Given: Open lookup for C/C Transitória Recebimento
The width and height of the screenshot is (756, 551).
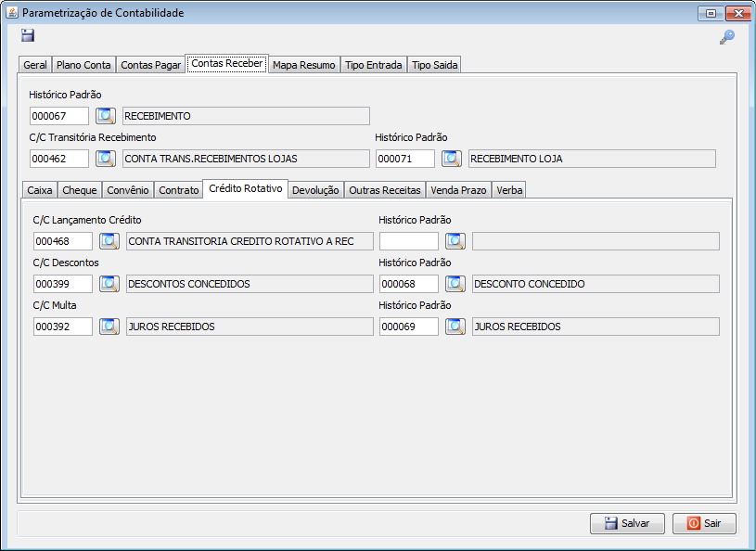Looking at the screenshot, I should [106, 159].
